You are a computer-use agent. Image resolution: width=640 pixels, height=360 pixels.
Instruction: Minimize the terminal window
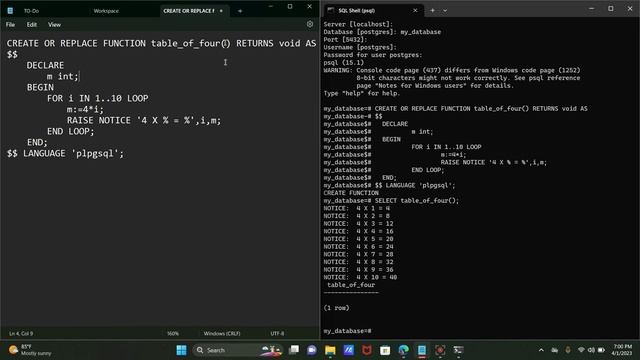(591, 8)
